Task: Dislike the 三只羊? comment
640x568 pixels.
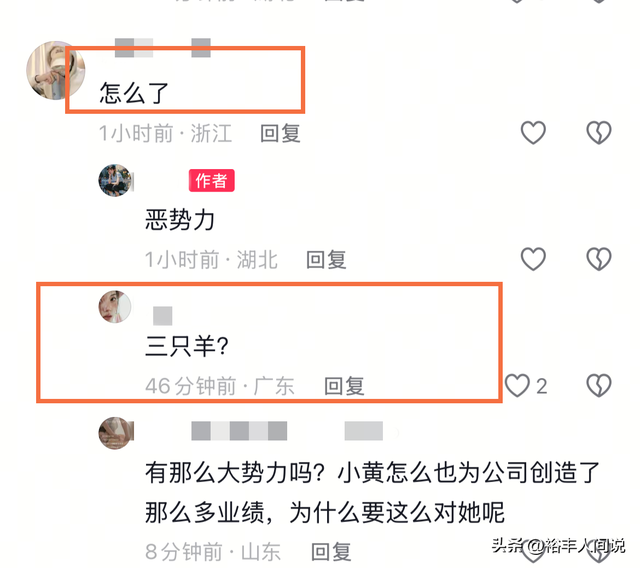Action: tap(599, 386)
